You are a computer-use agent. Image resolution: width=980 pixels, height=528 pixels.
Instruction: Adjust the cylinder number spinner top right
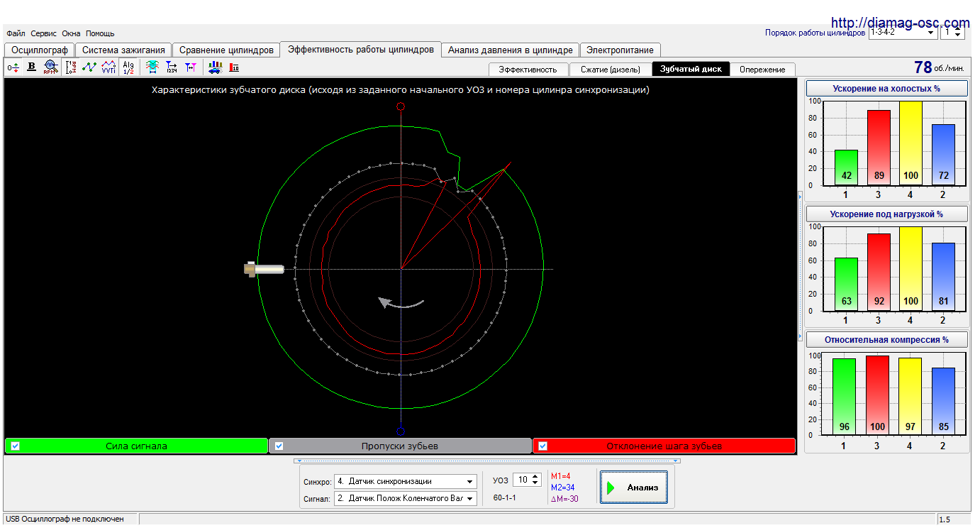958,32
